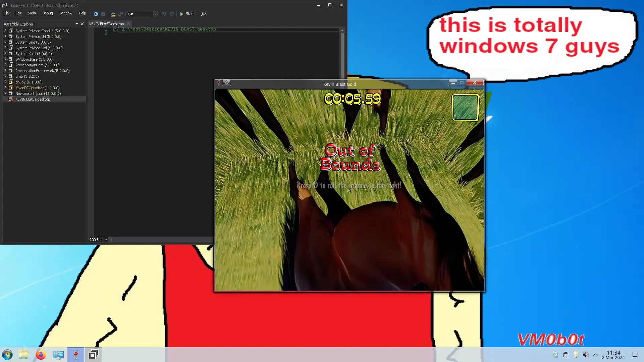This screenshot has height=362, width=644.
Task: Open the Debug menu
Action: (47, 13)
